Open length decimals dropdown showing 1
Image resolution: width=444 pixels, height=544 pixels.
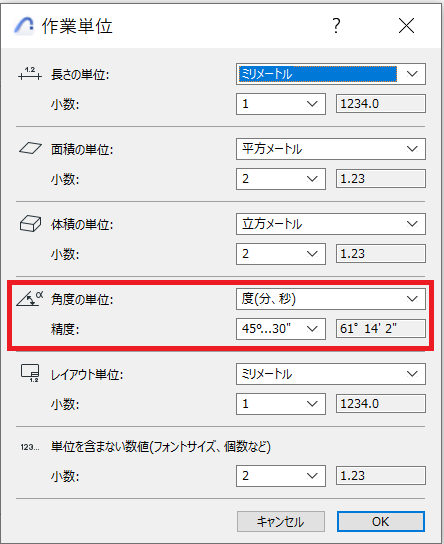click(281, 104)
